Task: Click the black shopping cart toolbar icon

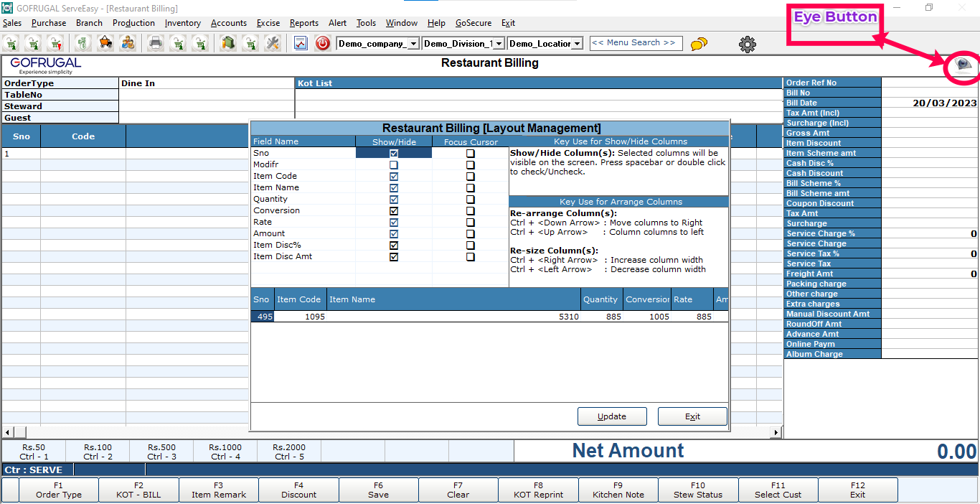Action: (105, 43)
